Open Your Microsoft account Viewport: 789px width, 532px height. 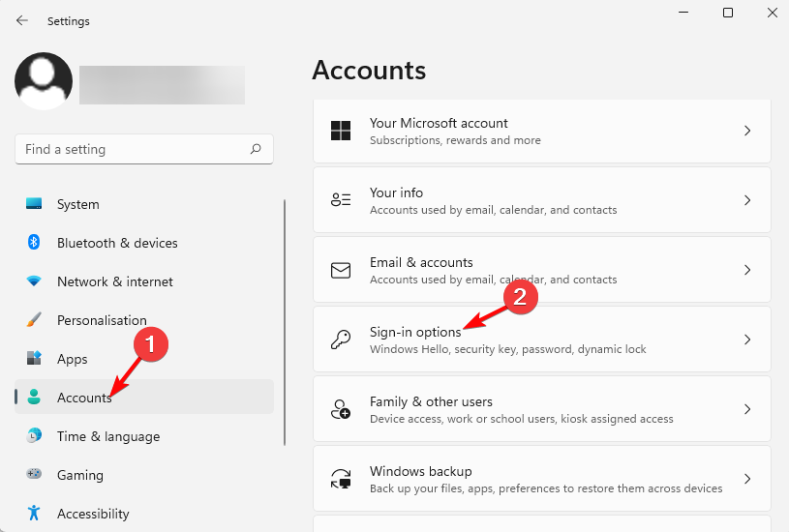coord(542,131)
